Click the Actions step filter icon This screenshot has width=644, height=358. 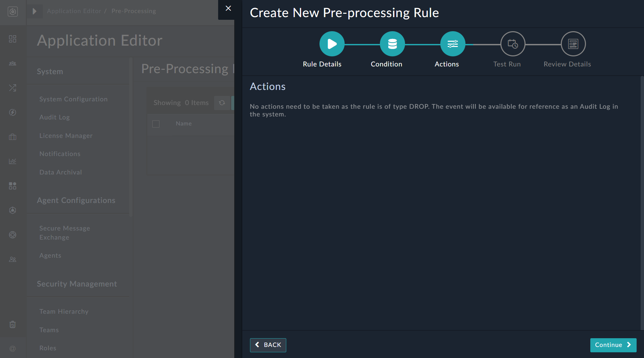point(452,44)
